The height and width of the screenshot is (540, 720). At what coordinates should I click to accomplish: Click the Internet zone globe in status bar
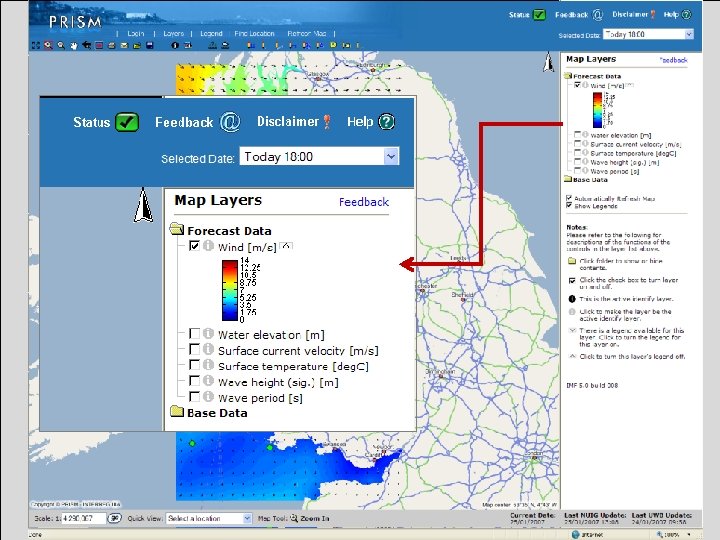[x=576, y=534]
